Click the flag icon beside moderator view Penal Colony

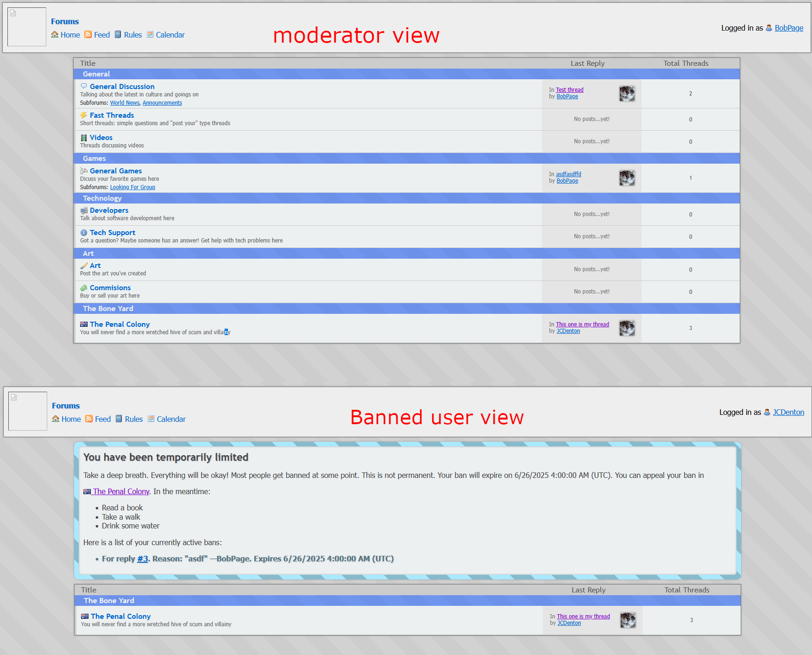84,324
